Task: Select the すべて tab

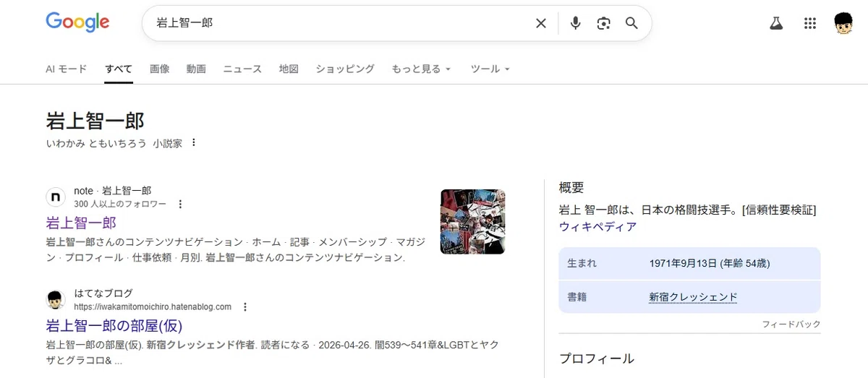Action: (x=119, y=69)
